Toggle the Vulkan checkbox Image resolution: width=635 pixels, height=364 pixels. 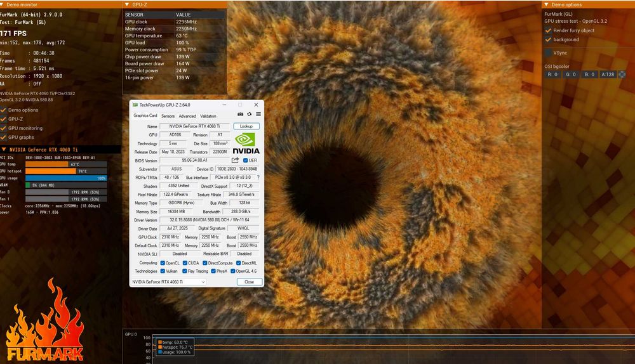point(163,271)
